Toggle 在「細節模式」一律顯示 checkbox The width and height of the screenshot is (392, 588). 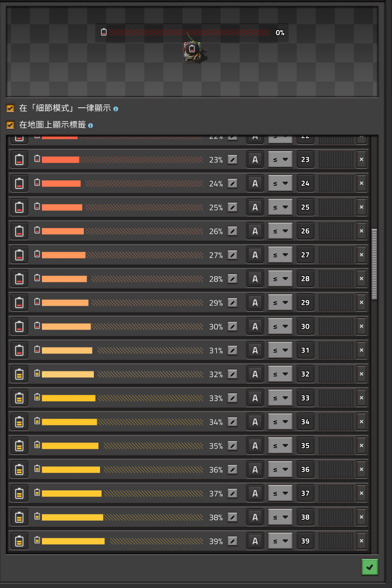tap(10, 108)
